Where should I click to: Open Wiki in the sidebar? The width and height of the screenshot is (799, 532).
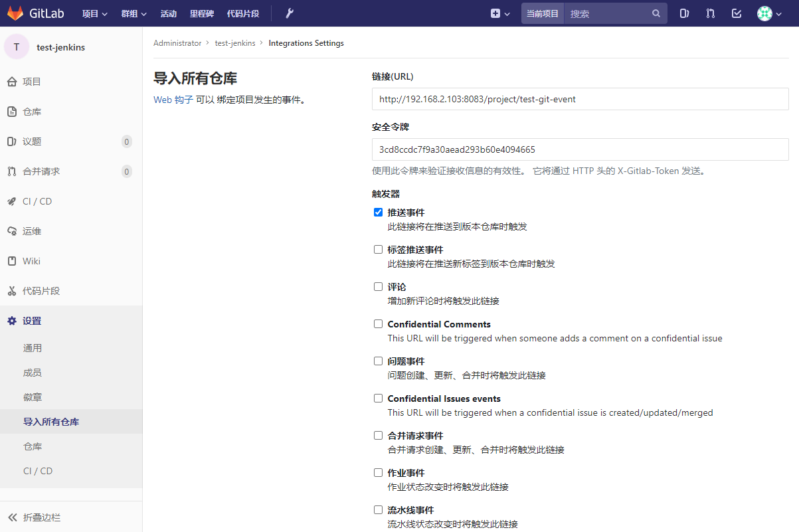[x=31, y=261]
